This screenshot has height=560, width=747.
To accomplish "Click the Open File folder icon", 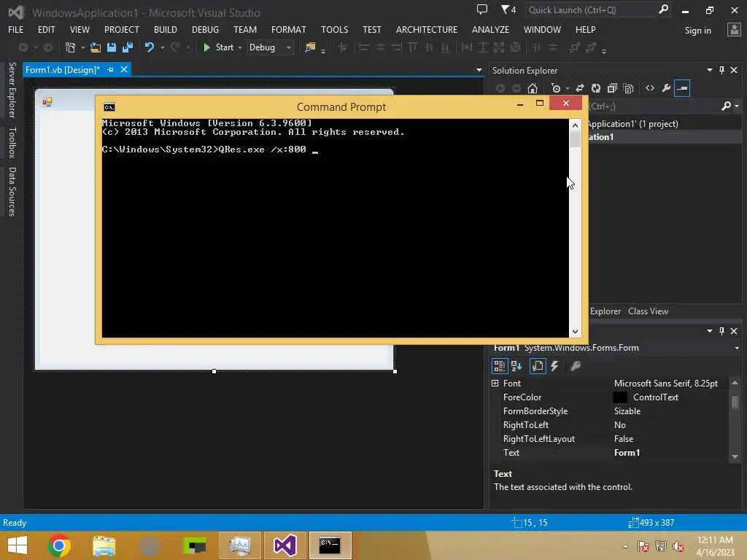I will pos(96,47).
